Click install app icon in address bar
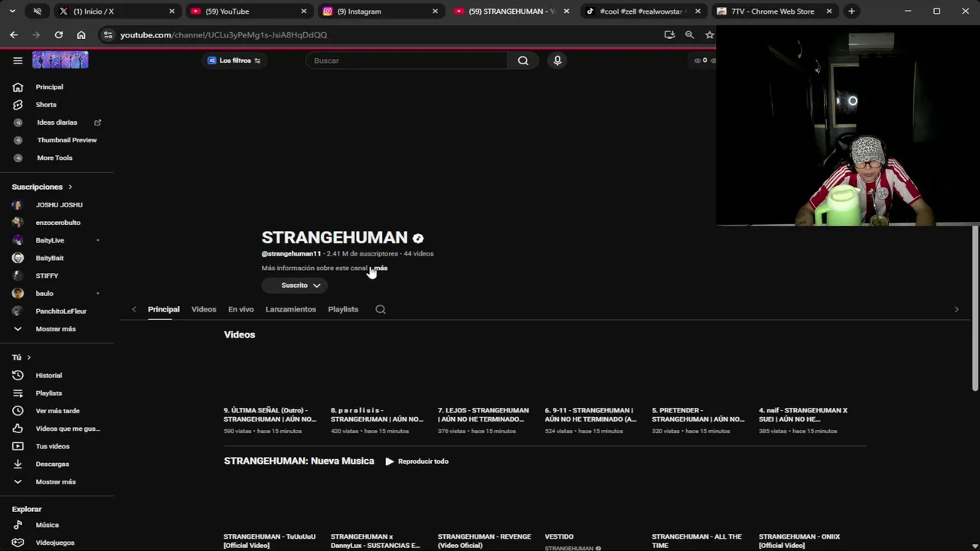Image resolution: width=980 pixels, height=551 pixels. point(670,34)
